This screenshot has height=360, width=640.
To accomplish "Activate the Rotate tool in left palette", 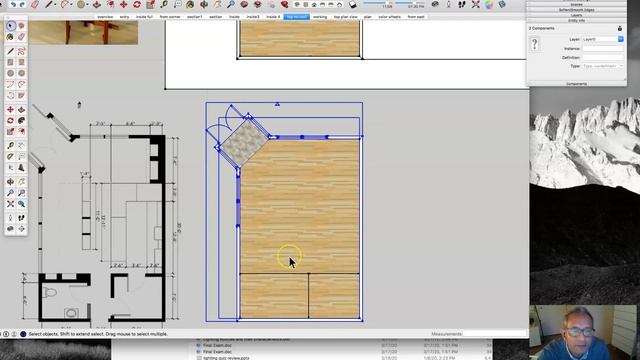I will coord(11,120).
